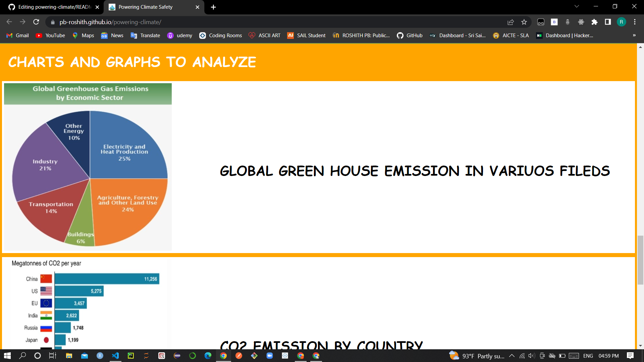Open the React Developer Tools extension

[581, 22]
